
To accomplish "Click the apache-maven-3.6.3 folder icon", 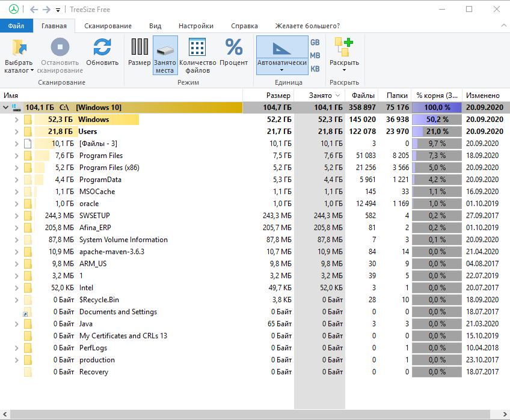I will 28,252.
